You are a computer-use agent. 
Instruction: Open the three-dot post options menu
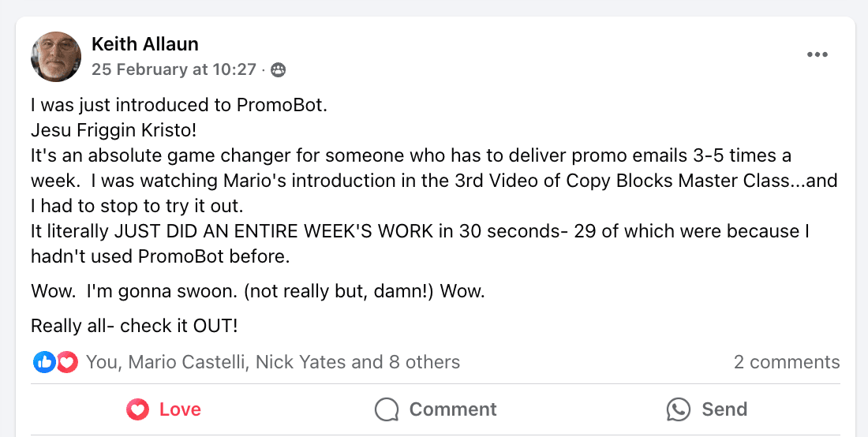point(817,54)
